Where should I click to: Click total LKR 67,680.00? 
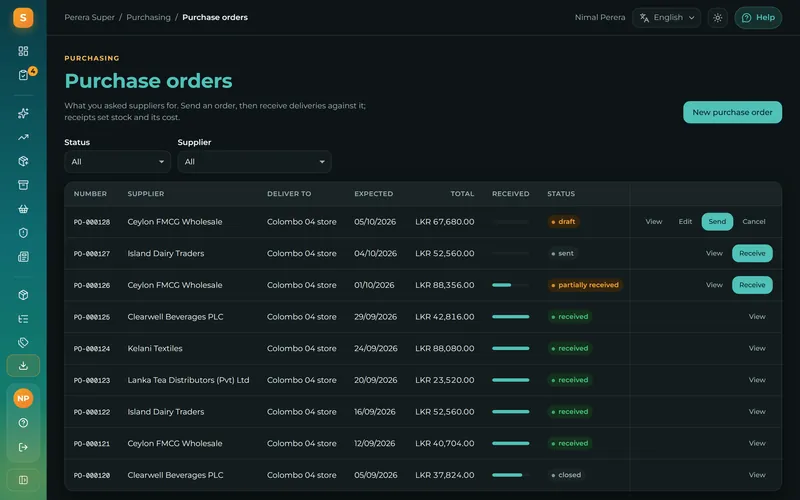[x=444, y=222]
